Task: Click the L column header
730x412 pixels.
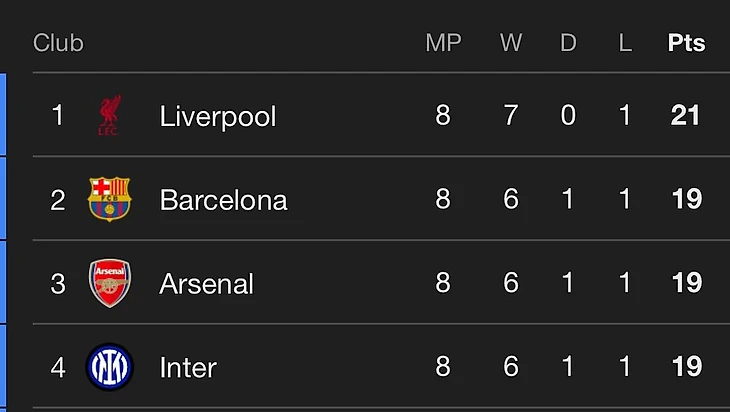Action: 625,43
